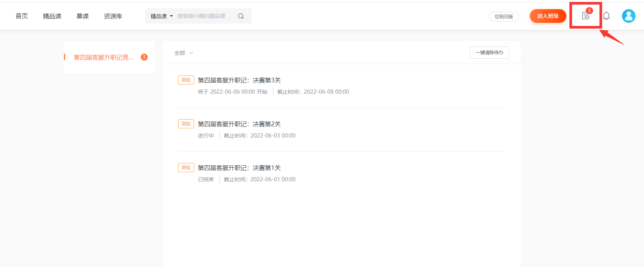Image resolution: width=644 pixels, height=267 pixels.
Task: Click the 进入班级 button
Action: point(548,16)
